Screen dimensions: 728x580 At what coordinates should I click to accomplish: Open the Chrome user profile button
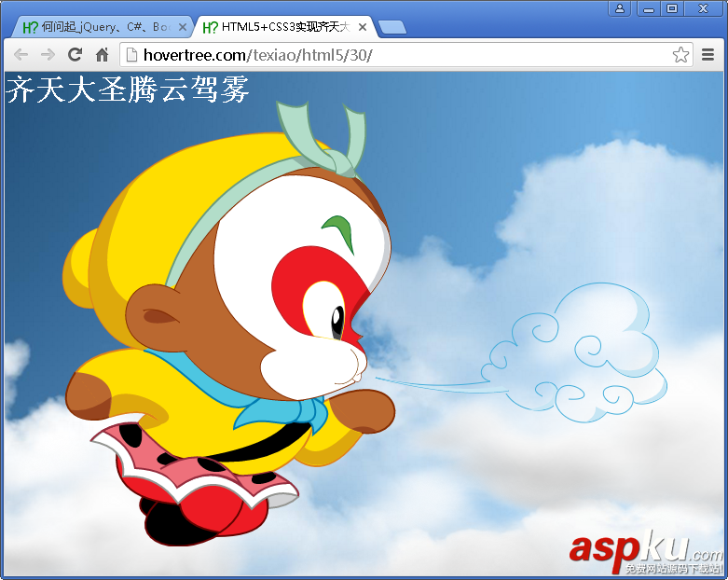tap(619, 8)
